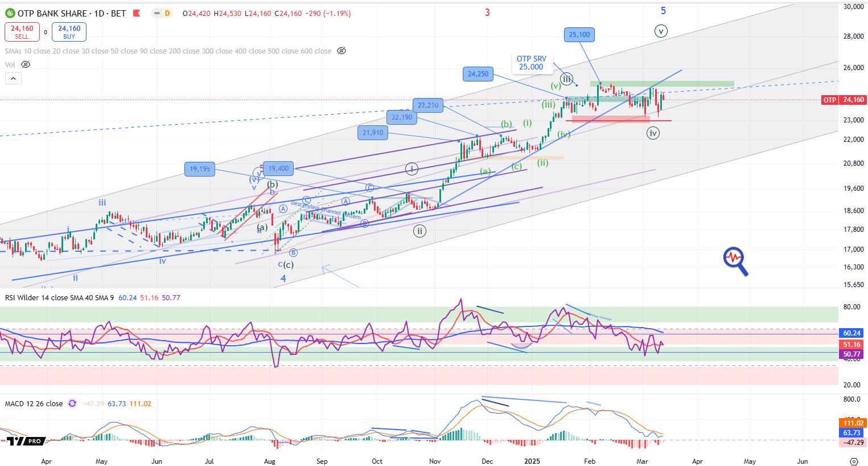Click 28,000 on the price scale

(x=854, y=36)
